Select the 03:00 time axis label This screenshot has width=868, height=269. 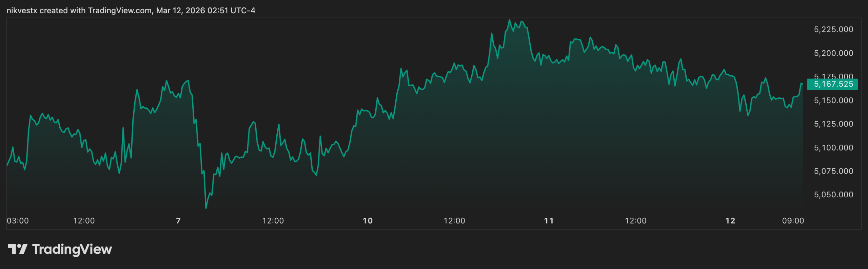point(18,221)
